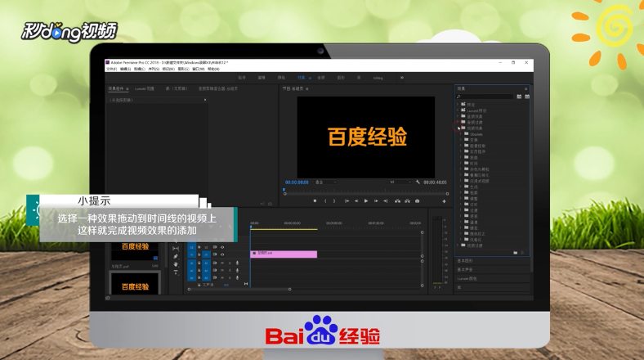Screen dimensions: 644x360
Task: Switch to the 组件 workspace tab
Action: (x=242, y=78)
